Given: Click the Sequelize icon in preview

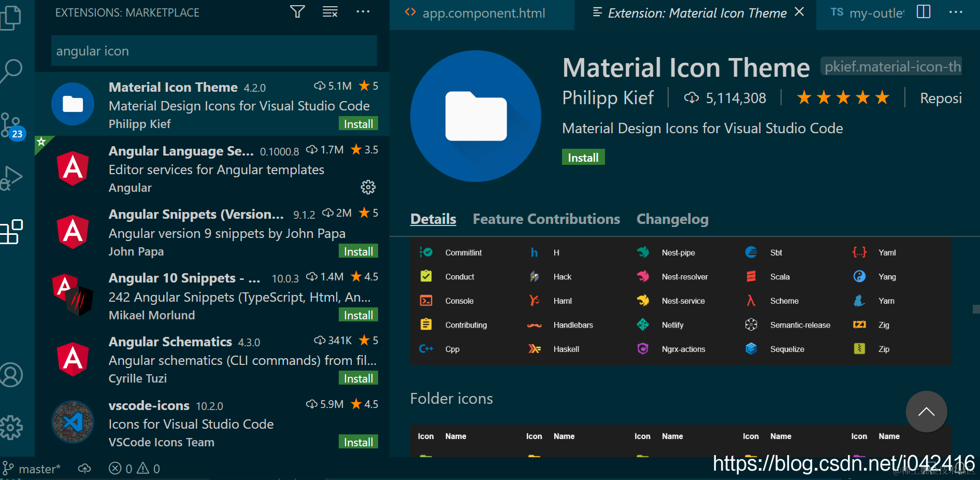Looking at the screenshot, I should (x=751, y=349).
